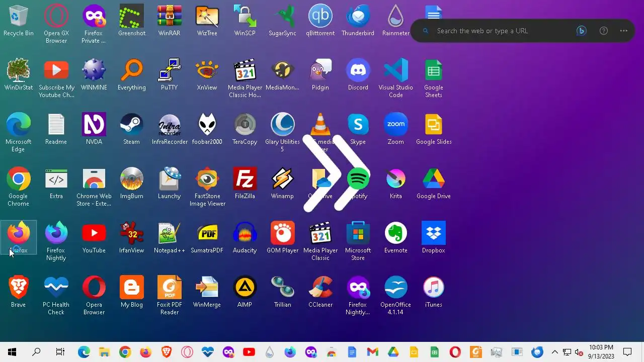The height and width of the screenshot is (362, 644).
Task: Select the Evernote desktop icon
Action: coord(395,238)
